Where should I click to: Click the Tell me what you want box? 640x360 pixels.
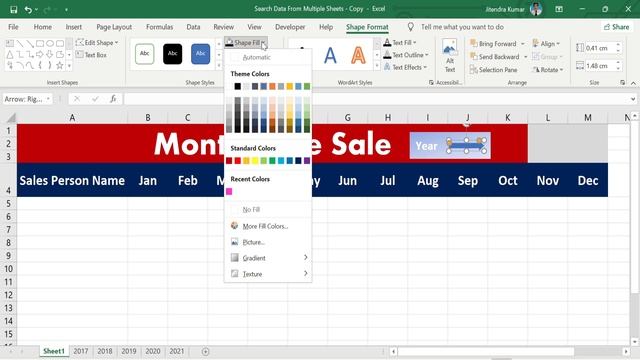tap(462, 27)
